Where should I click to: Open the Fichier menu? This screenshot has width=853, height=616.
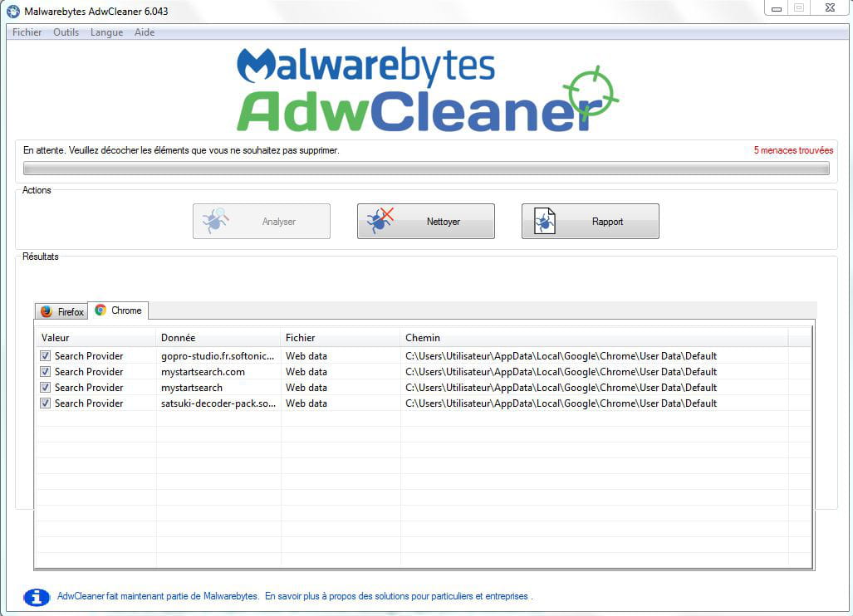tap(27, 32)
